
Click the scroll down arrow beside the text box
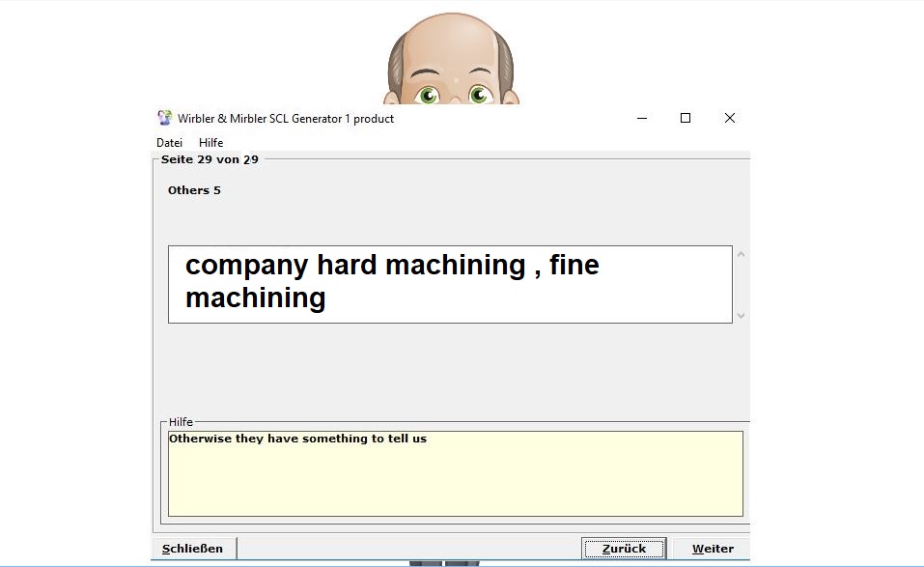point(741,315)
